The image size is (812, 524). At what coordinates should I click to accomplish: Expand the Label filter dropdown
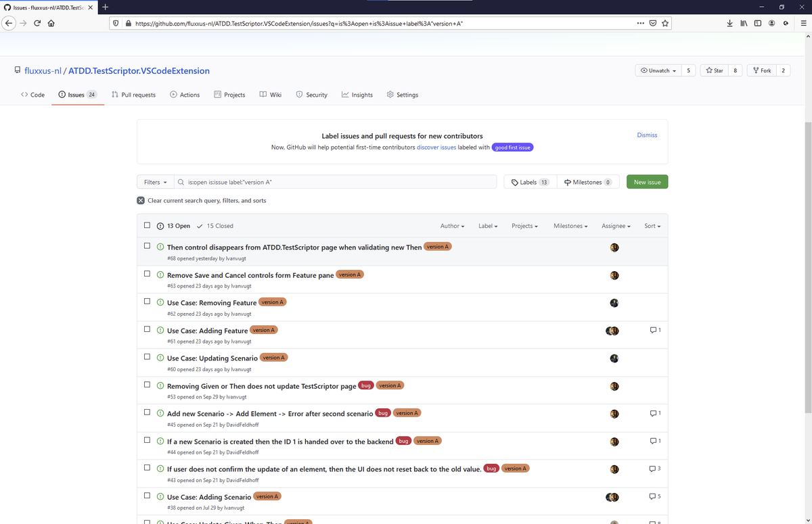[x=488, y=226]
